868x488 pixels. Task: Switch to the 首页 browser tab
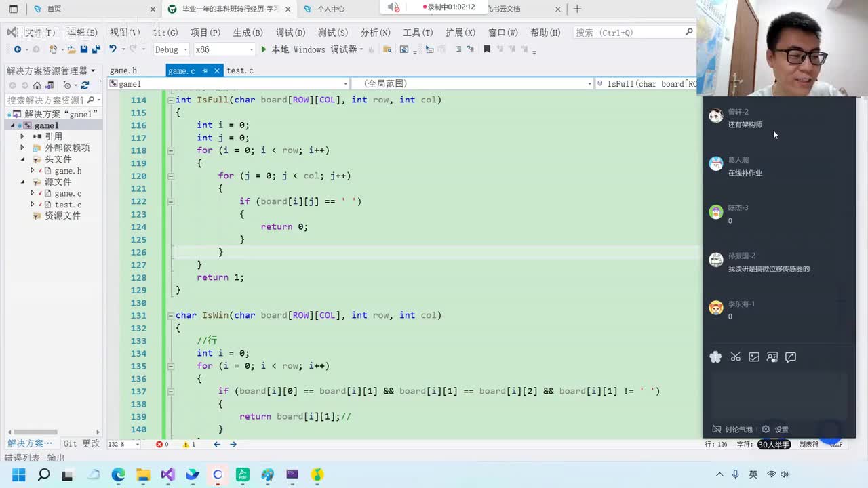tap(54, 9)
